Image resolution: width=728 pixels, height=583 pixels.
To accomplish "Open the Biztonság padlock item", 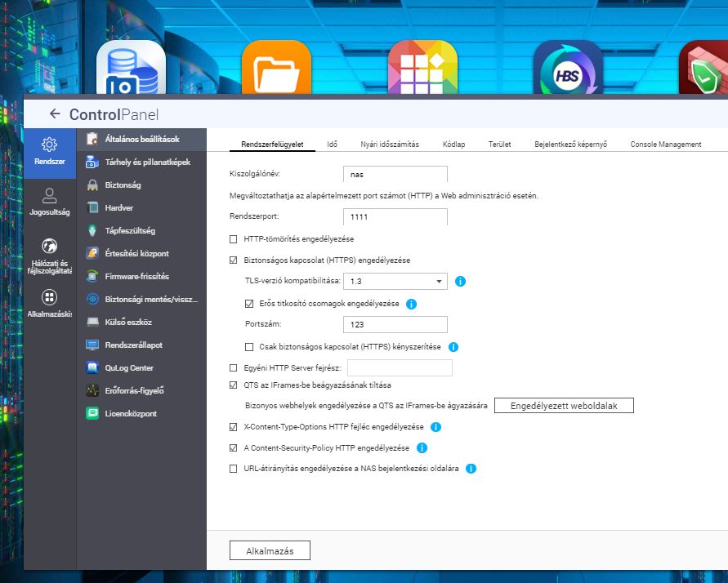I will [141, 185].
